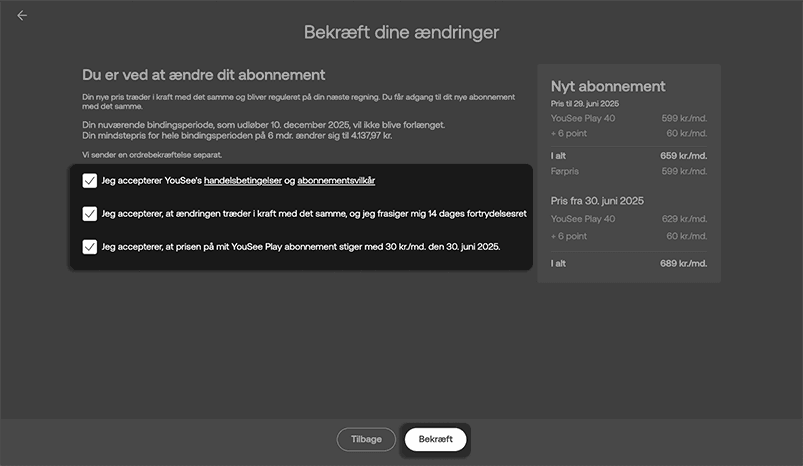Click the '689 kr./md.' total amount
Image resolution: width=803 pixels, height=466 pixels.
click(x=684, y=264)
